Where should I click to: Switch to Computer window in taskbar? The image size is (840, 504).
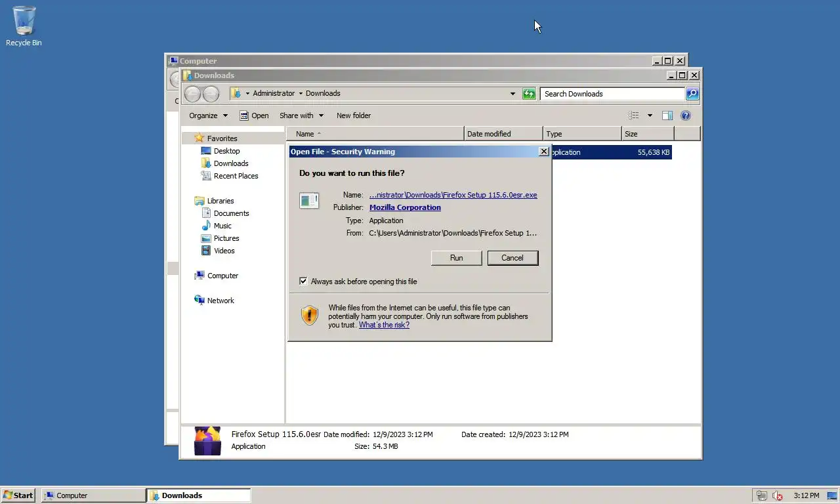pyautogui.click(x=94, y=495)
